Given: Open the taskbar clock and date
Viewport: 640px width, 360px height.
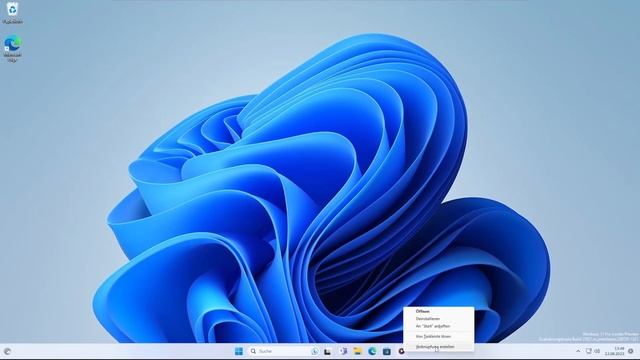Looking at the screenshot, I should (615, 351).
